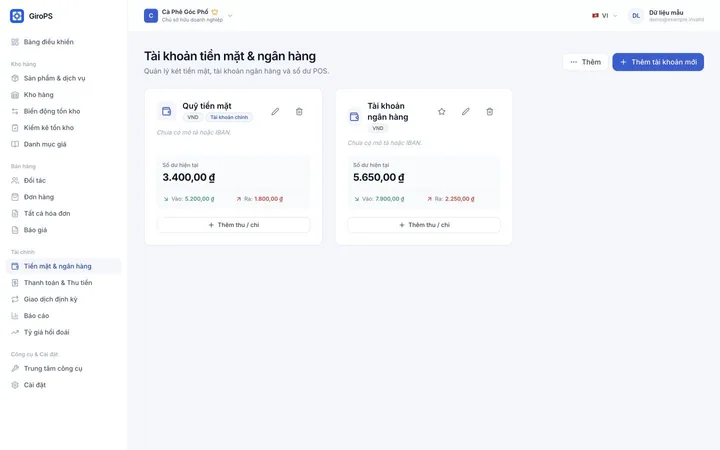The height and width of the screenshot is (450, 720).
Task: Edit the Tài khoản ngân hàng account
Action: (466, 112)
